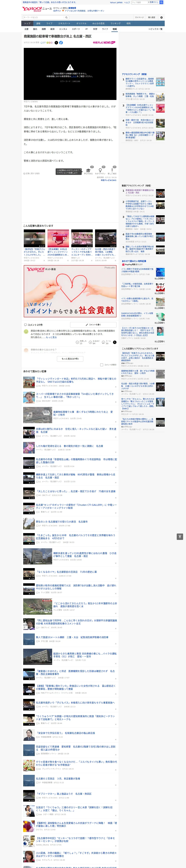Open the こちら recommended environment link in player

point(74,77)
